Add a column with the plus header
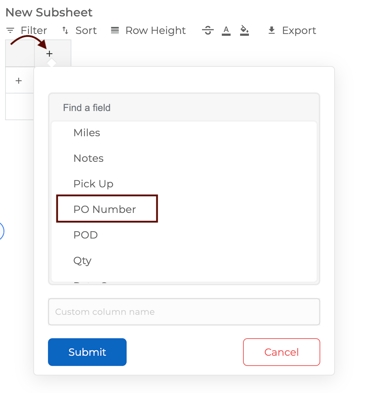Image resolution: width=377 pixels, height=393 pixels. [x=49, y=53]
